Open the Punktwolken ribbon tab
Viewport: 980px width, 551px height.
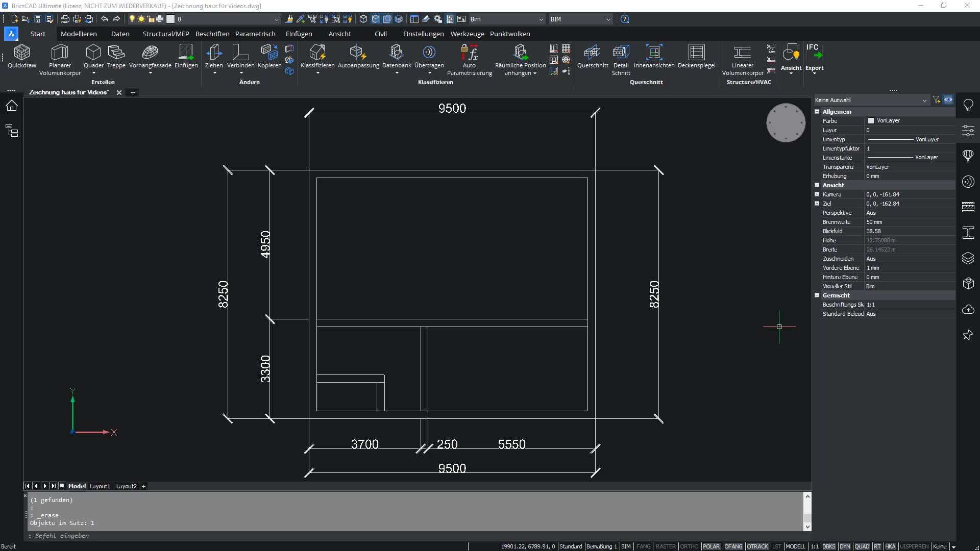pyautogui.click(x=510, y=34)
